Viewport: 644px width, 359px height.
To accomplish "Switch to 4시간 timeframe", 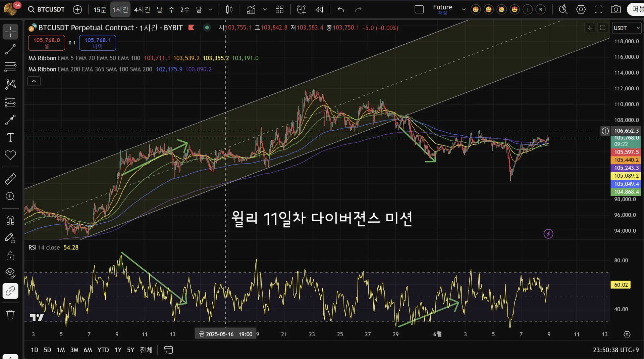I will 142,9.
